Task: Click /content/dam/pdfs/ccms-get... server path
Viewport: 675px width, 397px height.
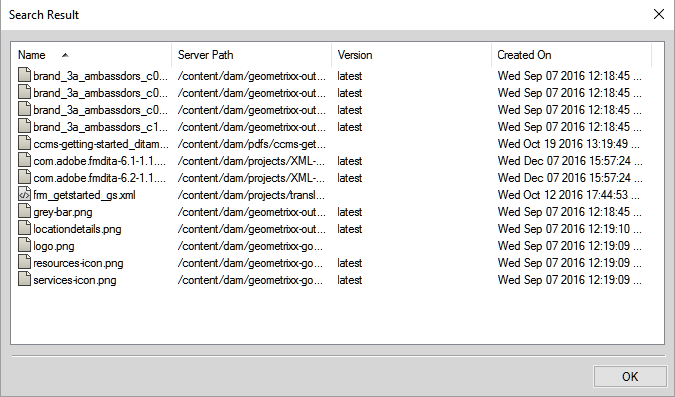Action: point(252,144)
